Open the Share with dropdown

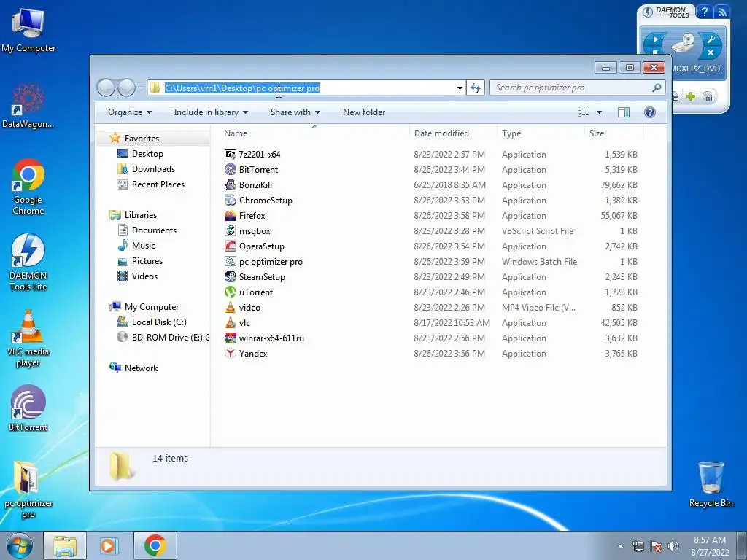[295, 112]
